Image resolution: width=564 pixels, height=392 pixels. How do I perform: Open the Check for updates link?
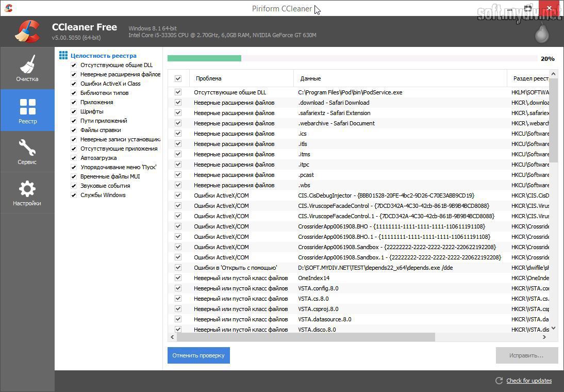(529, 381)
